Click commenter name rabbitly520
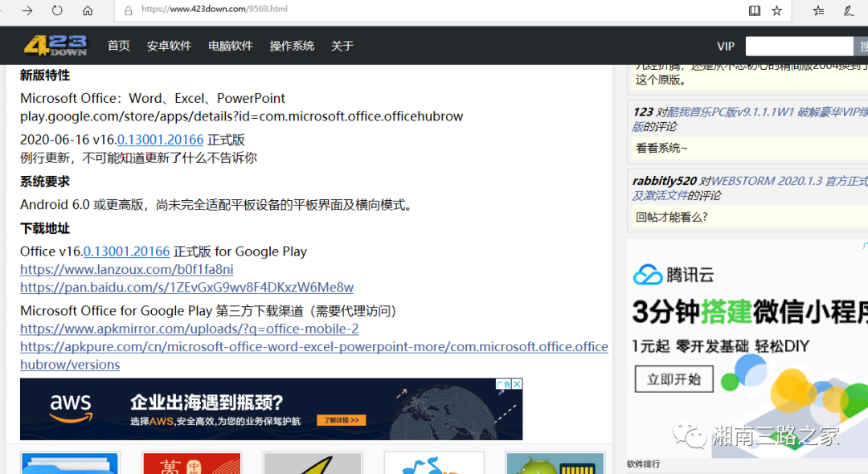The width and height of the screenshot is (868, 474). pyautogui.click(x=665, y=181)
